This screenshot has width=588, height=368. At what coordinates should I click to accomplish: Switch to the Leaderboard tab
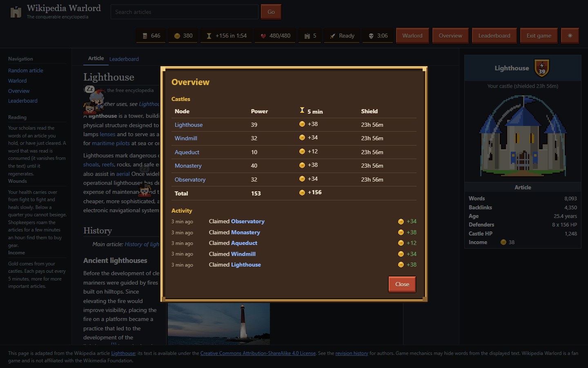point(124,59)
